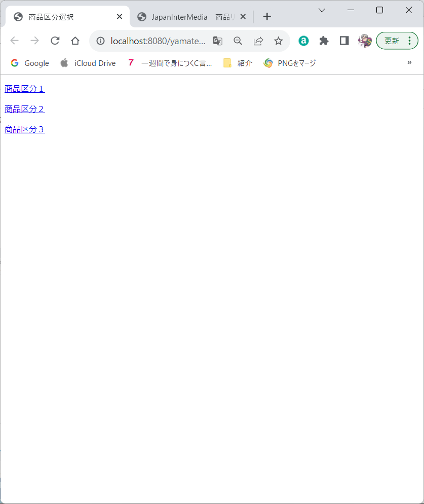Open the tab search dropdown
Viewport: 424px width, 504px height.
point(322,10)
